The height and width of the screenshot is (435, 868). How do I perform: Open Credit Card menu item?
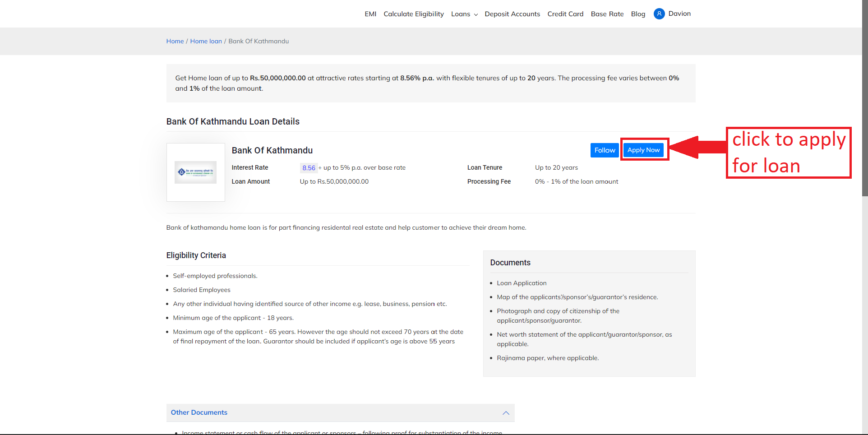(565, 14)
